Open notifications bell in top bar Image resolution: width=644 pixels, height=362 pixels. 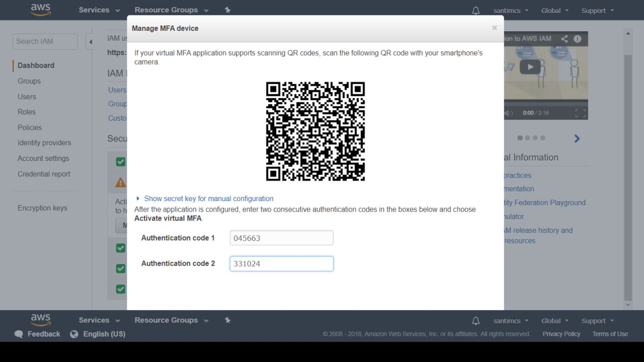(x=476, y=10)
